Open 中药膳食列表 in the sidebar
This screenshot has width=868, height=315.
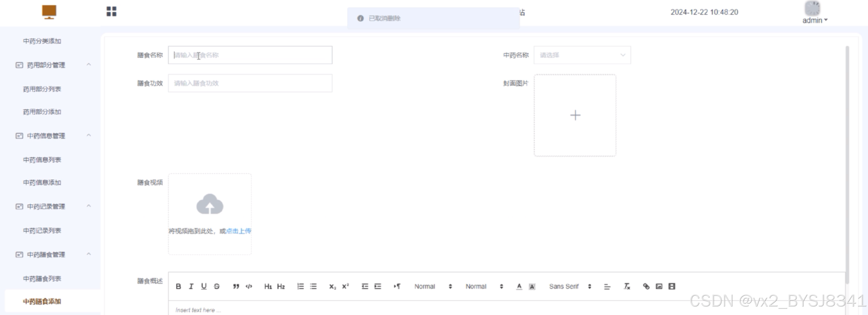(x=42, y=279)
